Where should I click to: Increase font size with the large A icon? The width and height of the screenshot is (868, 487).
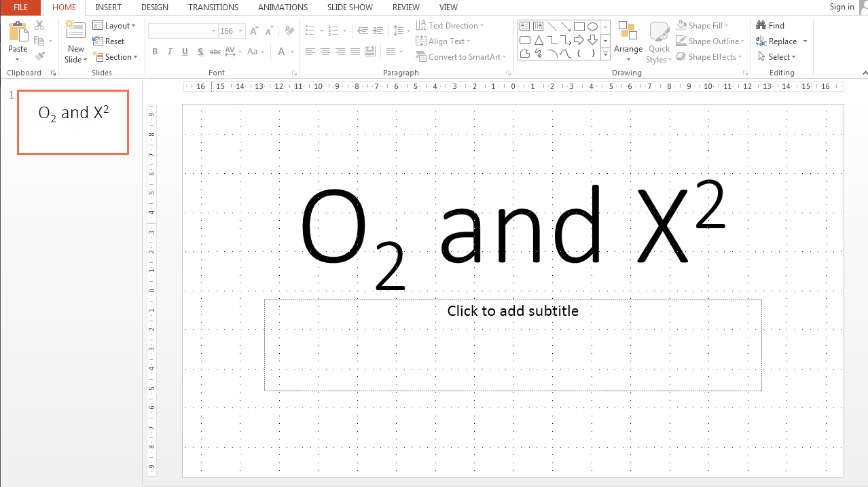pyautogui.click(x=254, y=31)
